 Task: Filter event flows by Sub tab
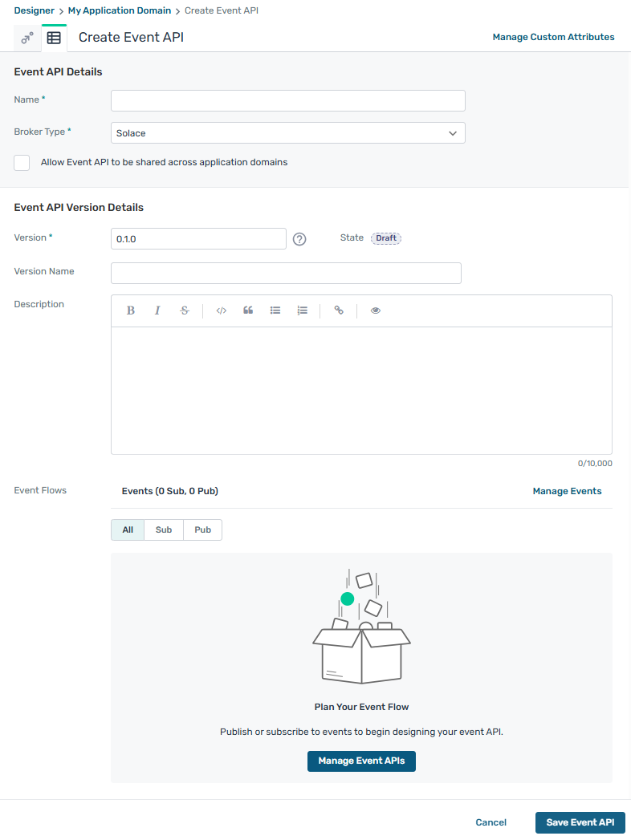[164, 530]
